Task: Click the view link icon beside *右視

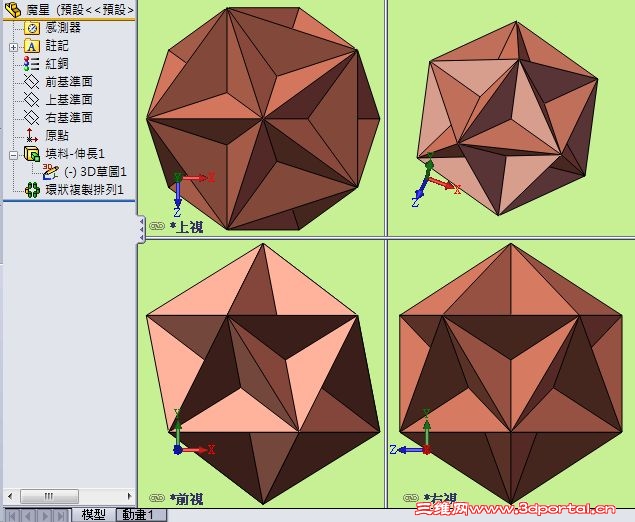Action: point(410,498)
